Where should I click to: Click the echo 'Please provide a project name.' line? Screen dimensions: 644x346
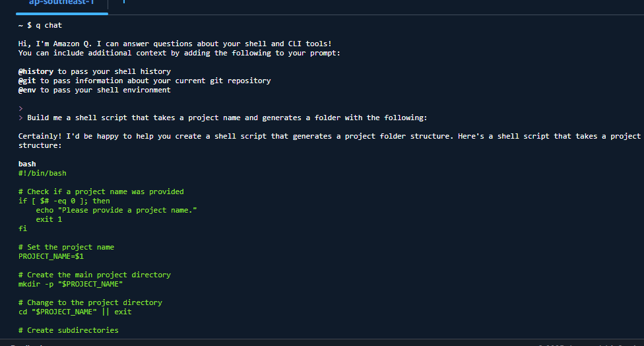(116, 211)
